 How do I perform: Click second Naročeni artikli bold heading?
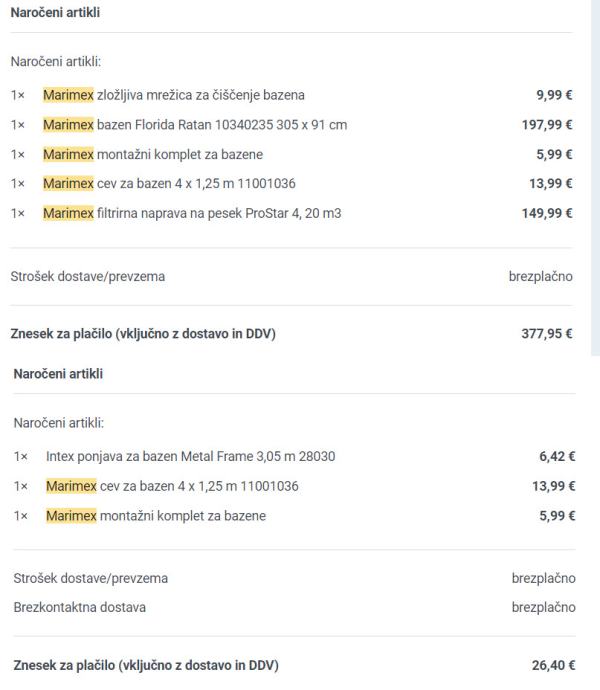tap(58, 374)
